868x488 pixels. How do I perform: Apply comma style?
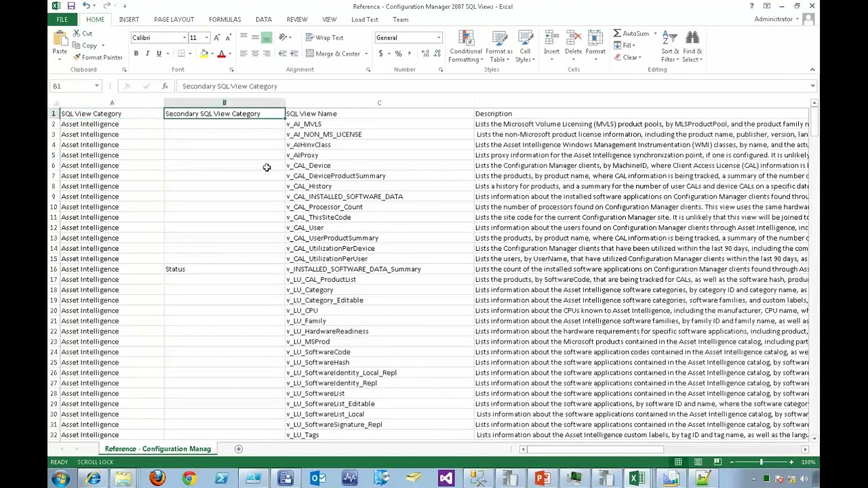pos(409,54)
